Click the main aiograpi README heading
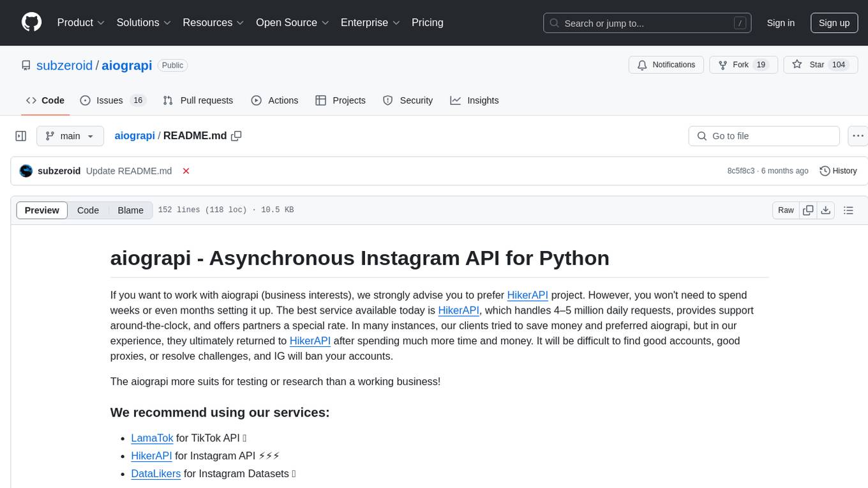 pos(360,258)
